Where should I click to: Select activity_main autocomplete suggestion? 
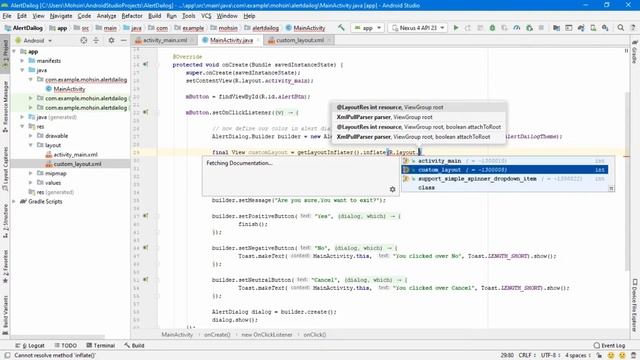[505, 161]
